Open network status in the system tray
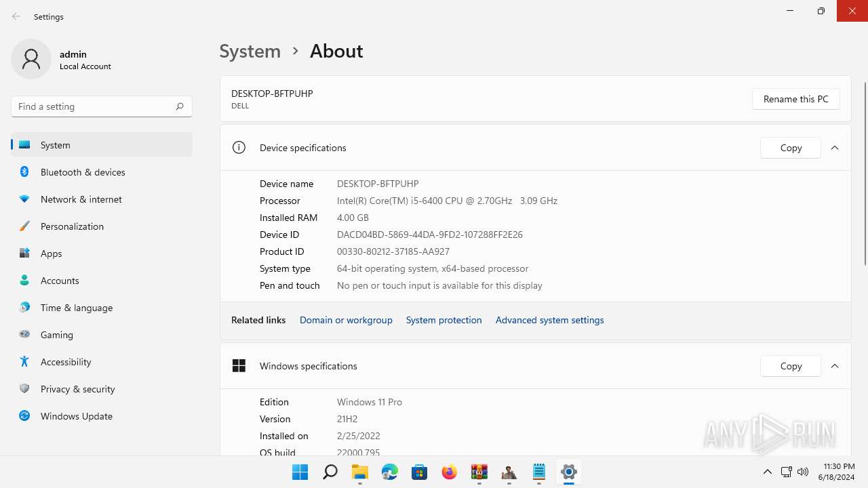The height and width of the screenshot is (488, 868). pyautogui.click(x=787, y=472)
